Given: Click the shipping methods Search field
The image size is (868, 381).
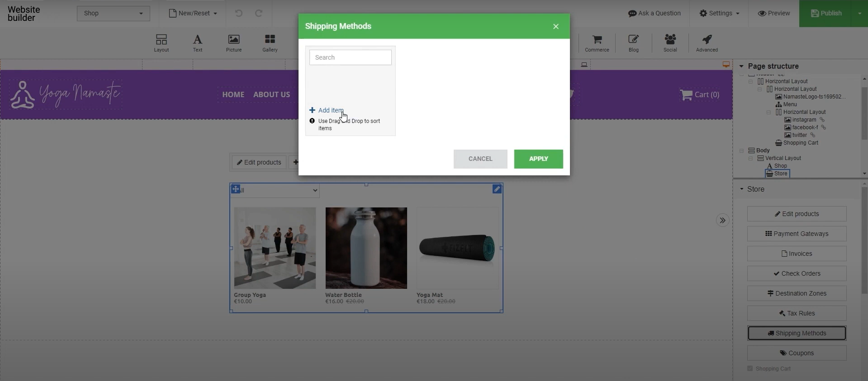Looking at the screenshot, I should (350, 57).
